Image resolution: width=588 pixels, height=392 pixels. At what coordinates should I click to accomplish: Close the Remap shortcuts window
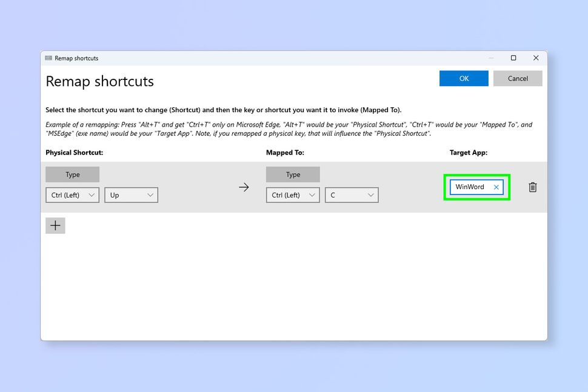[536, 58]
